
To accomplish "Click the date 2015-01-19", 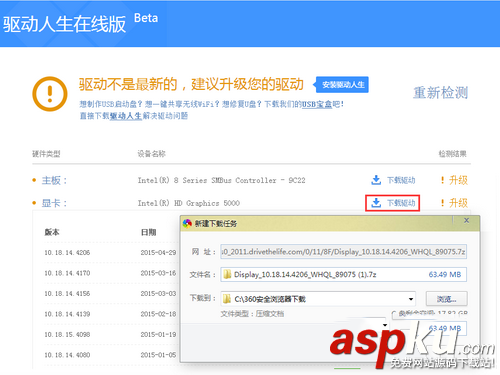I will tap(158, 334).
